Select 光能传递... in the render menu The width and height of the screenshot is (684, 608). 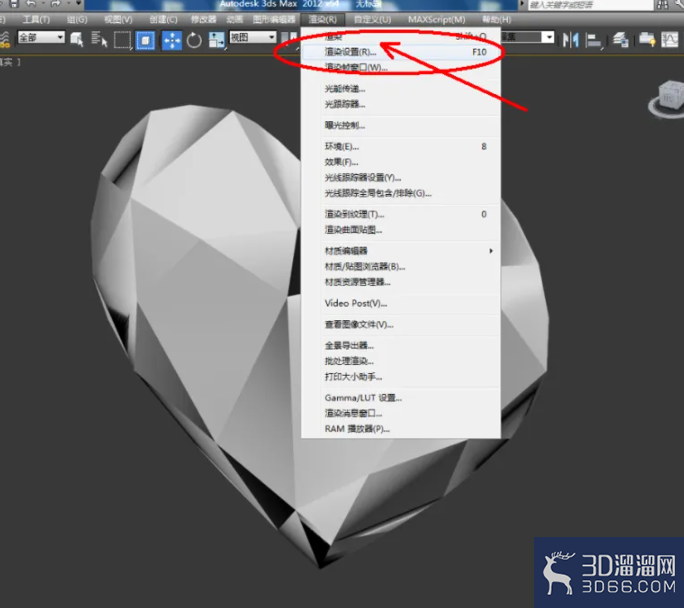(400, 89)
